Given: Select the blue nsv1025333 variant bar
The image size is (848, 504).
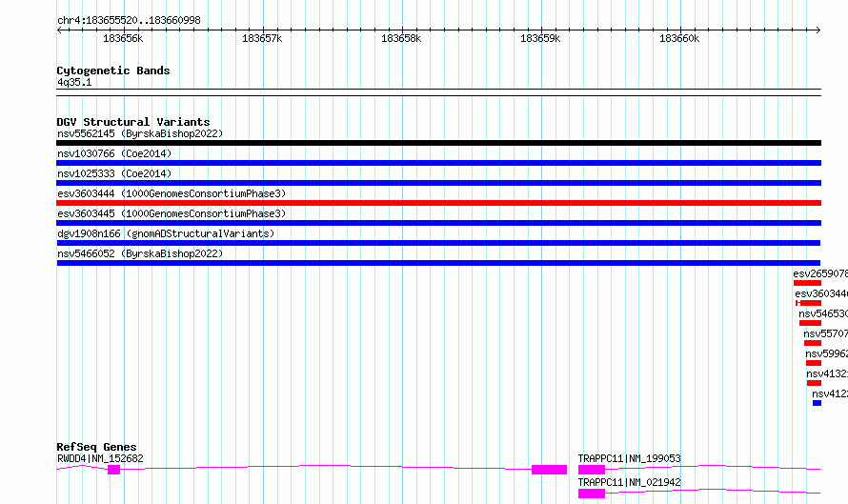Looking at the screenshot, I should tap(438, 183).
